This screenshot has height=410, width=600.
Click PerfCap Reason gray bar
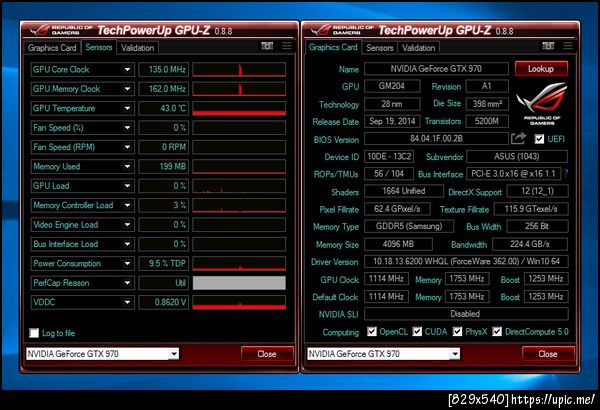[239, 283]
